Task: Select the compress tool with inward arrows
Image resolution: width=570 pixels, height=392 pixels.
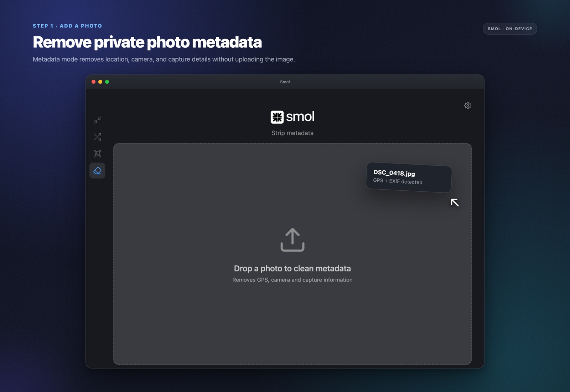Action: point(97,120)
